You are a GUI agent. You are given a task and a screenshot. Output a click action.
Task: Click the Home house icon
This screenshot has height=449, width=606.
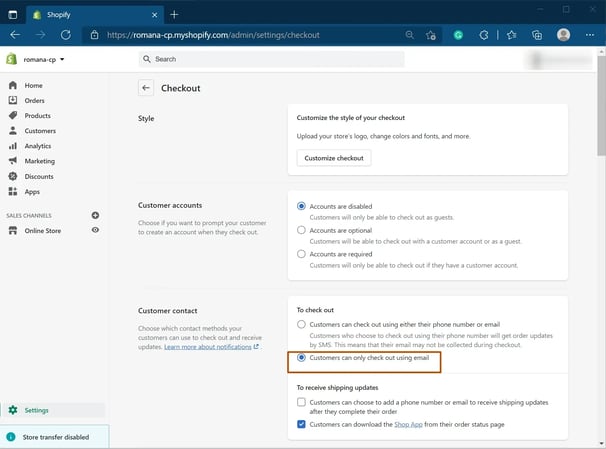[13, 85]
